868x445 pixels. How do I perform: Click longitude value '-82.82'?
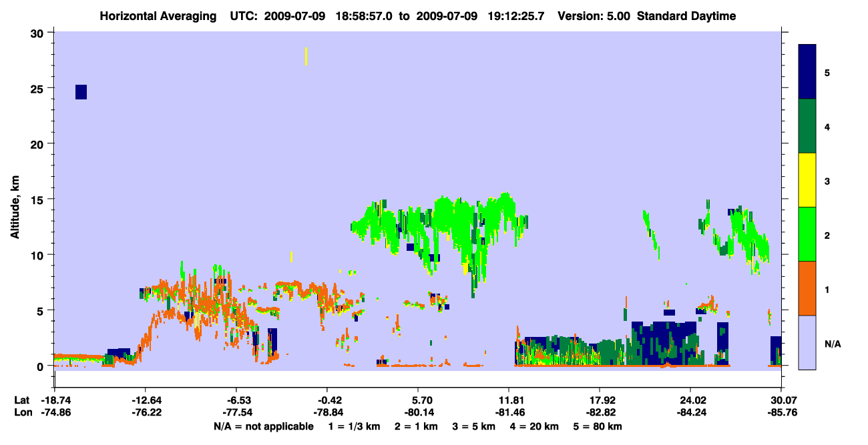(600, 412)
